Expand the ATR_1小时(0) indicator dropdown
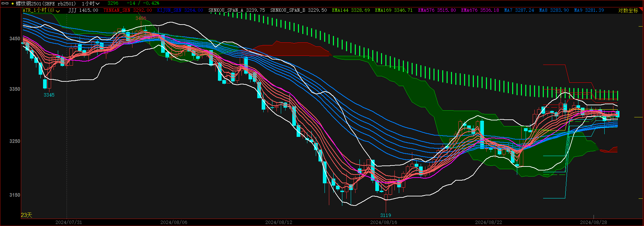The image size is (644, 226). click(x=41, y=10)
